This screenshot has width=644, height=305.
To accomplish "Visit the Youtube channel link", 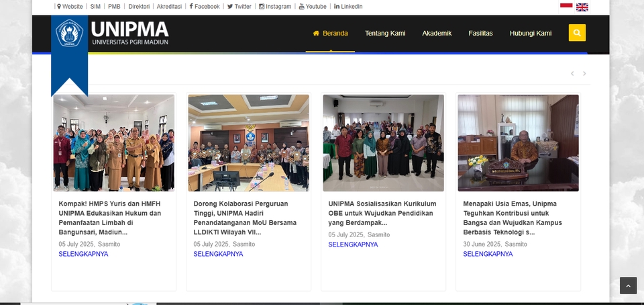I will click(313, 7).
